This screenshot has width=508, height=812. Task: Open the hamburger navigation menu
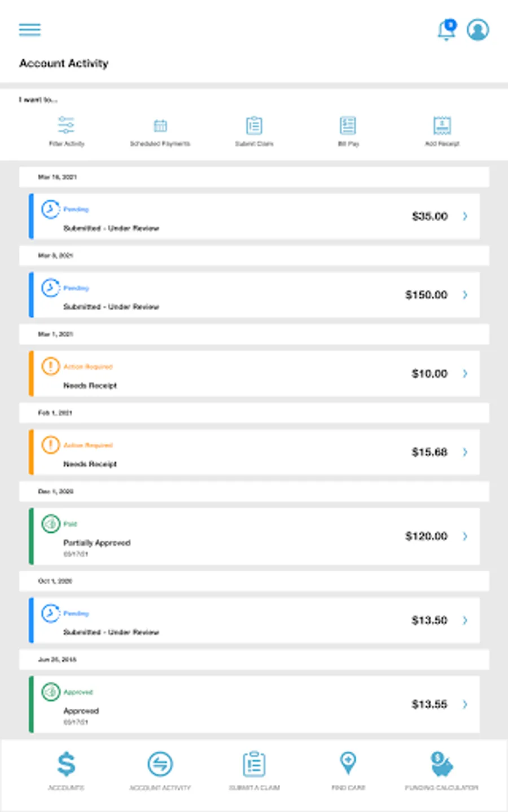pyautogui.click(x=30, y=30)
